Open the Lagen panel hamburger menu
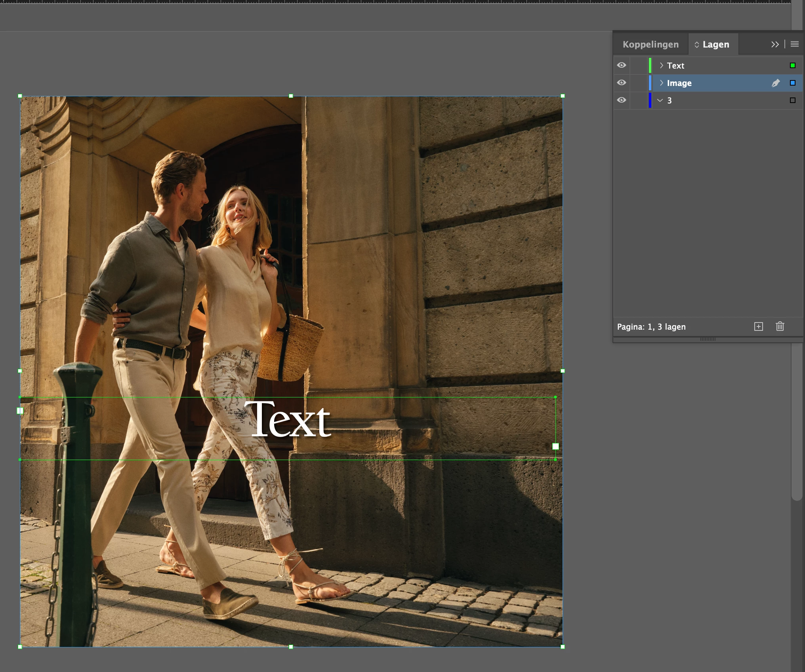The image size is (805, 672). (794, 44)
